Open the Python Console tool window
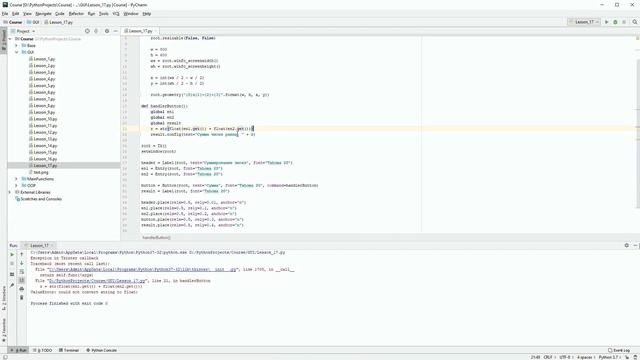The height and width of the screenshot is (360, 640). (101, 350)
